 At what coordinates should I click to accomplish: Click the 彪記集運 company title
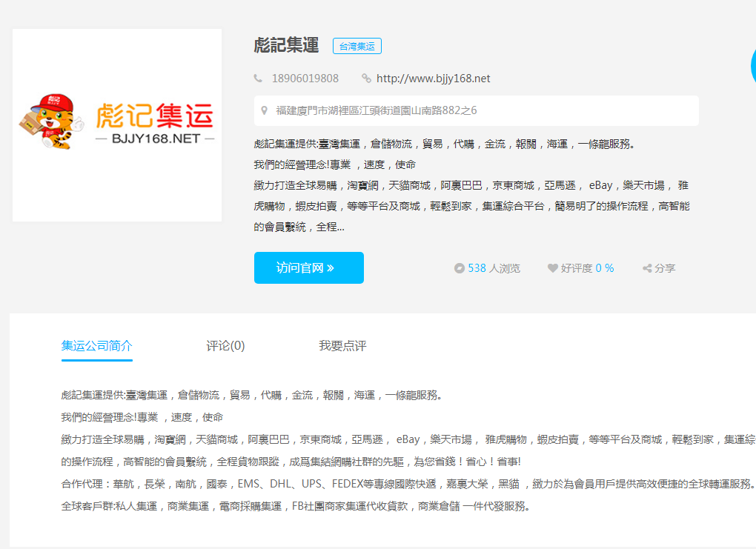click(286, 45)
